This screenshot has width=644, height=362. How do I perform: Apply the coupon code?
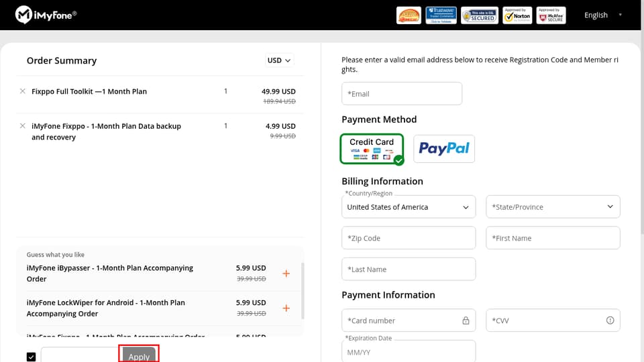[139, 355]
